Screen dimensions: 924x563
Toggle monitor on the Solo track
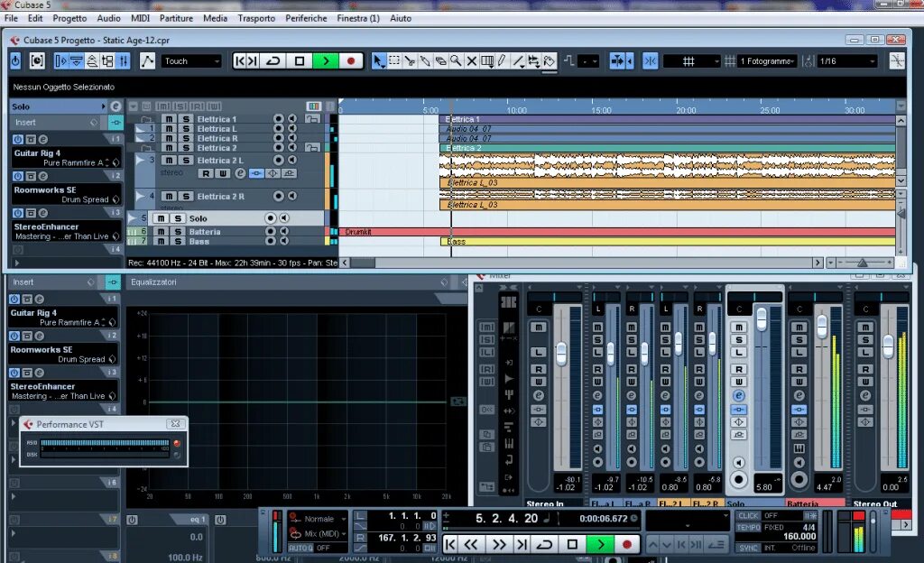click(x=284, y=218)
